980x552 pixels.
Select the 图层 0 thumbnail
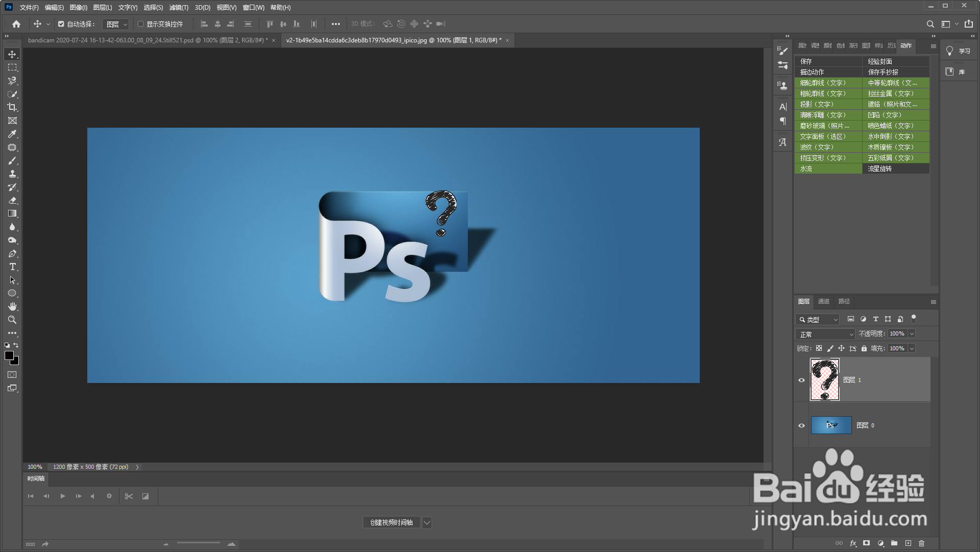[x=831, y=425]
